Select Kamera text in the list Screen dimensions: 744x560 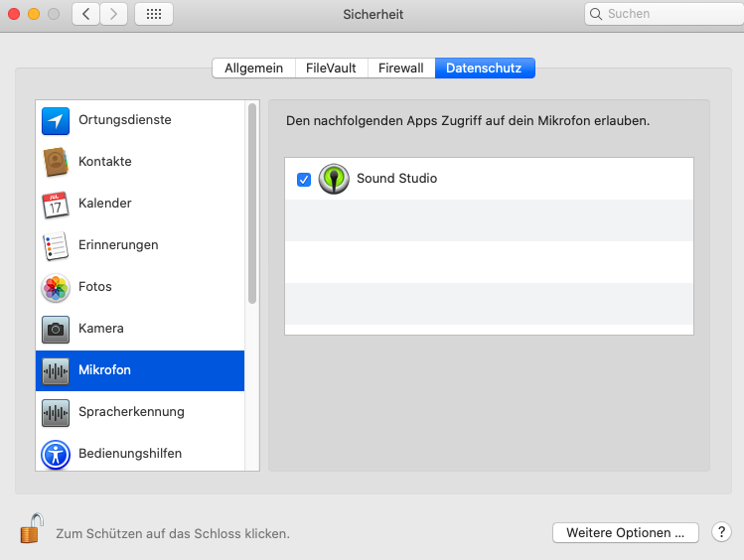click(x=101, y=328)
